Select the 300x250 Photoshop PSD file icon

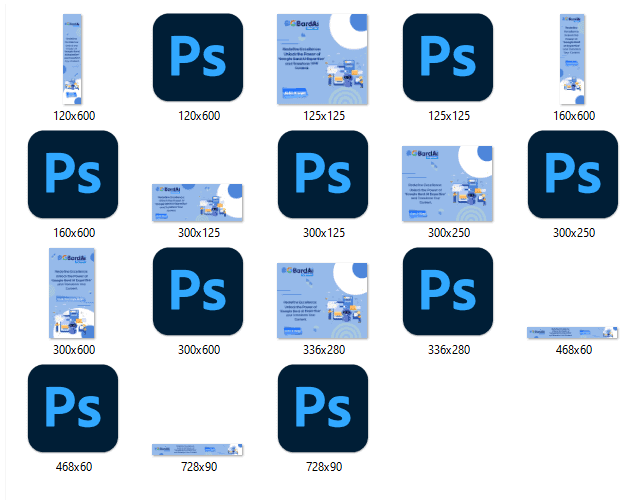[x=573, y=175]
